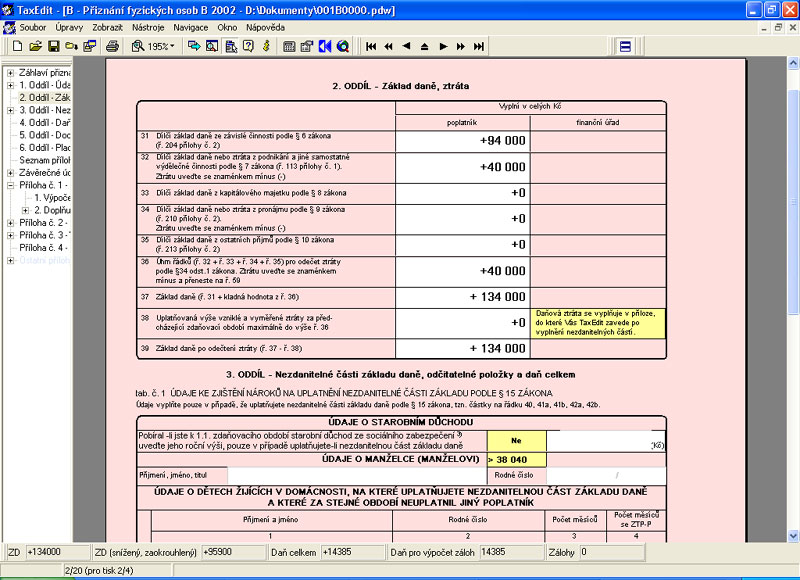The image size is (800, 580).
Task: Click the row 32 poplatník value +40 000
Action: [x=463, y=168]
